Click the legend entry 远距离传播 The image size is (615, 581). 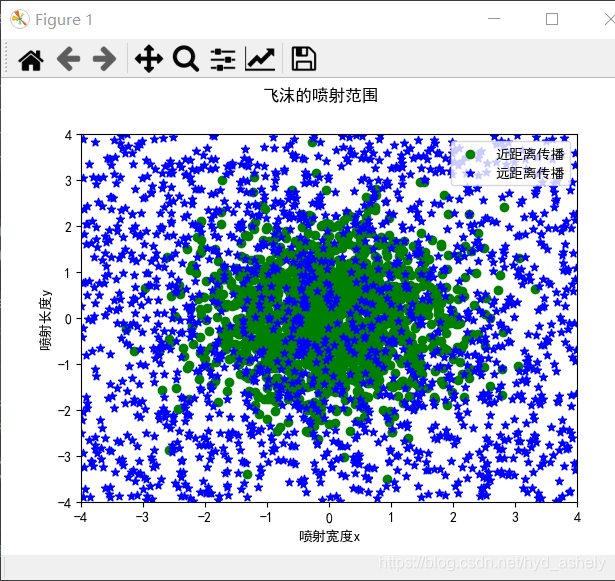[530, 173]
